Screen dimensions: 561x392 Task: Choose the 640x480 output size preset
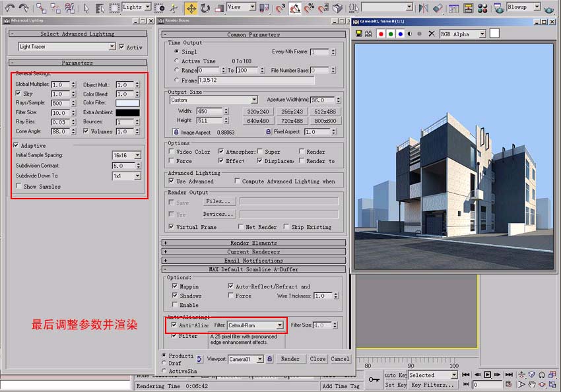(x=258, y=121)
